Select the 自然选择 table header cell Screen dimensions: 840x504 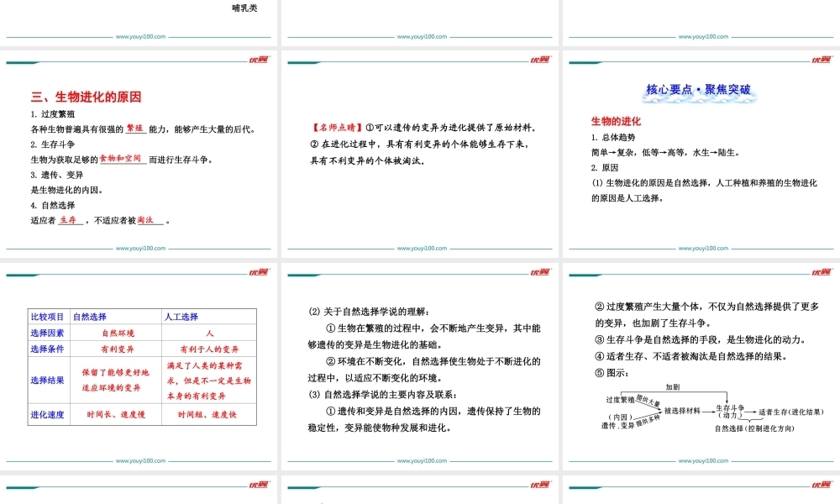[x=88, y=317]
